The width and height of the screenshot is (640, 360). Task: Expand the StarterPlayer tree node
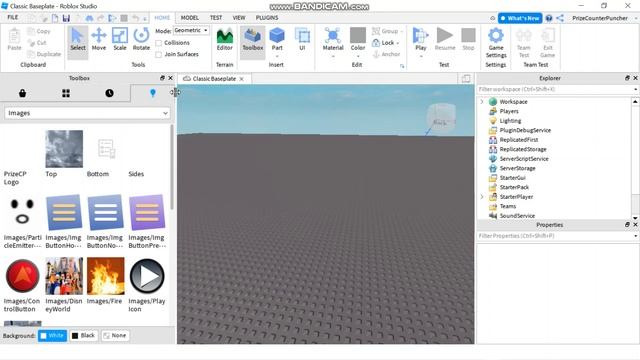[482, 197]
